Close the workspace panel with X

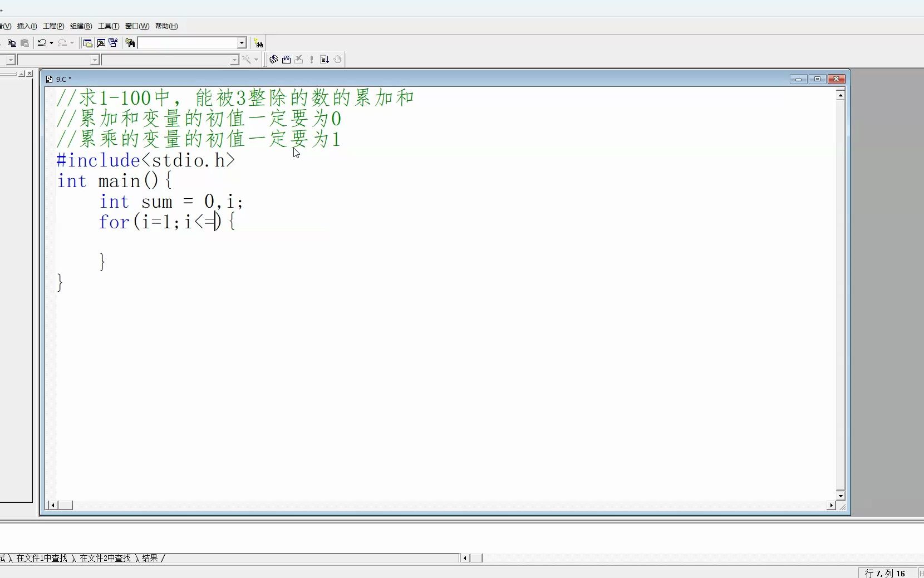point(30,74)
